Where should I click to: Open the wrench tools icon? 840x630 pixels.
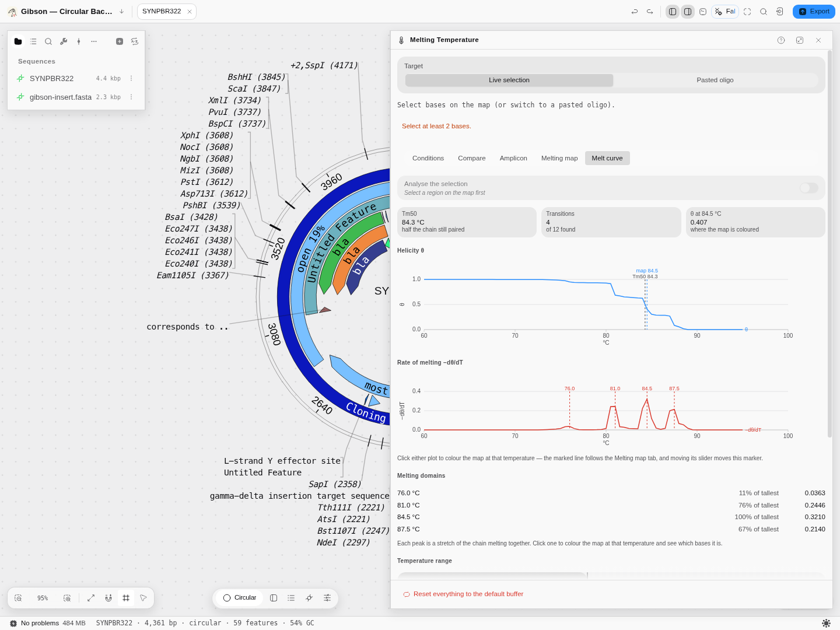[x=64, y=41]
